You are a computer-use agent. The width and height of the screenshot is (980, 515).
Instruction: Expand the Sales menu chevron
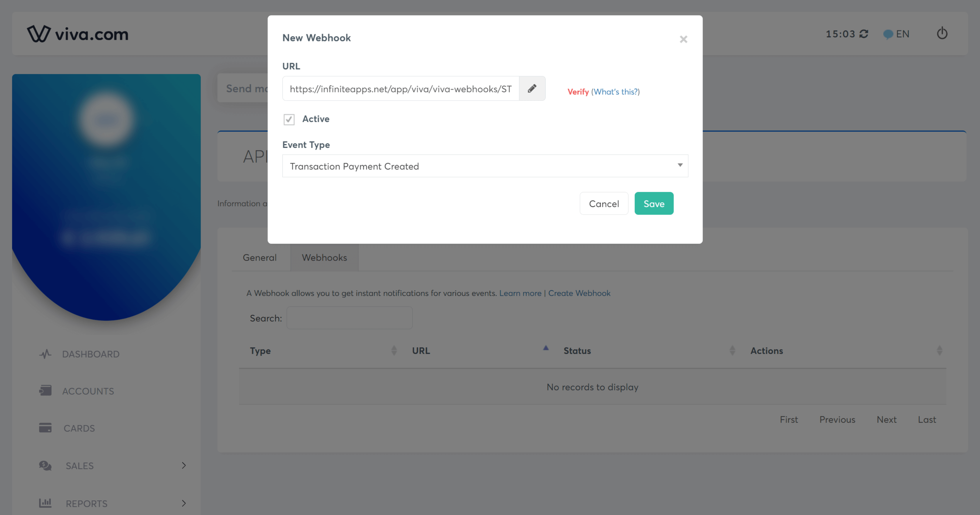click(184, 465)
